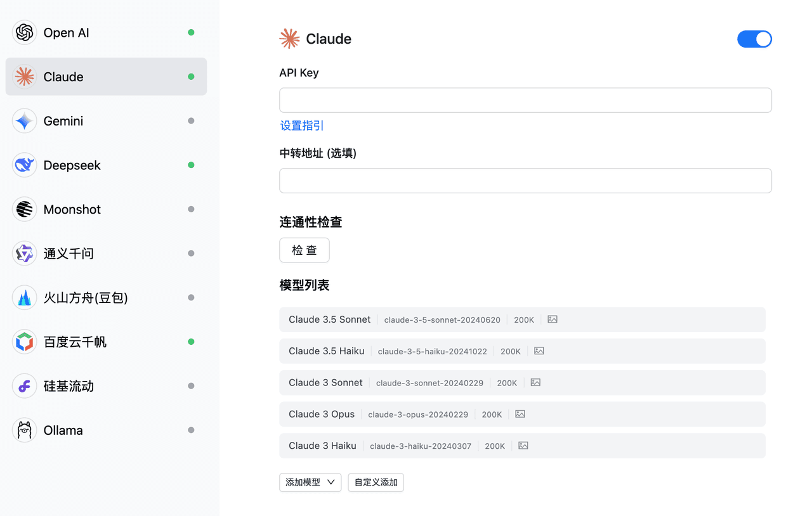Select Deepseek provider in sidebar

[x=106, y=165]
